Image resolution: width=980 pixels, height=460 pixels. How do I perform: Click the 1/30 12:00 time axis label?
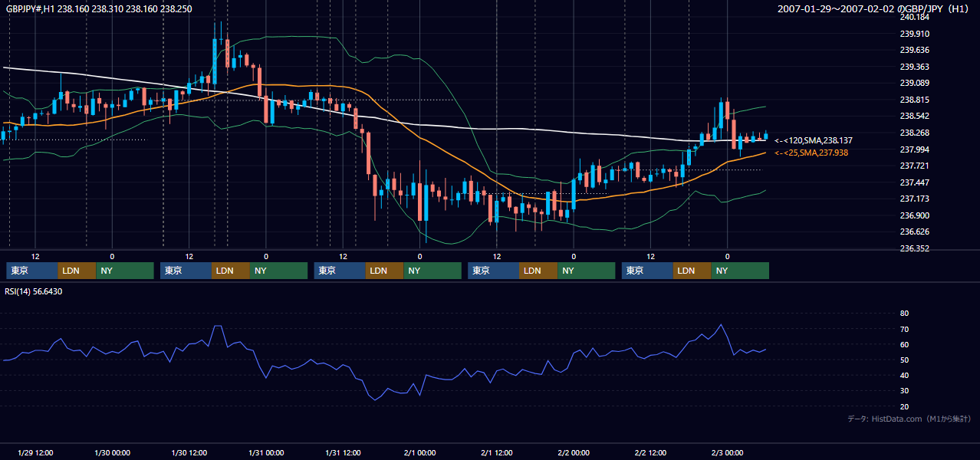(189, 453)
